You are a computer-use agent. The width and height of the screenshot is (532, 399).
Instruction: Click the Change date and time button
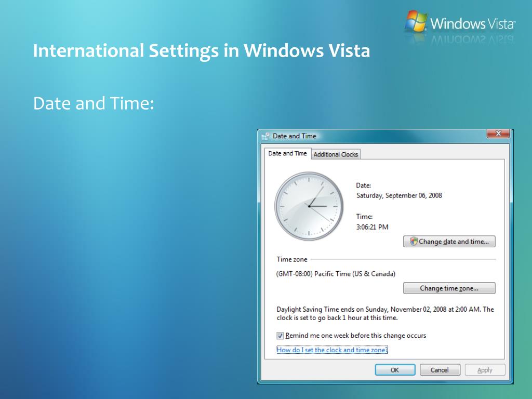coord(449,242)
